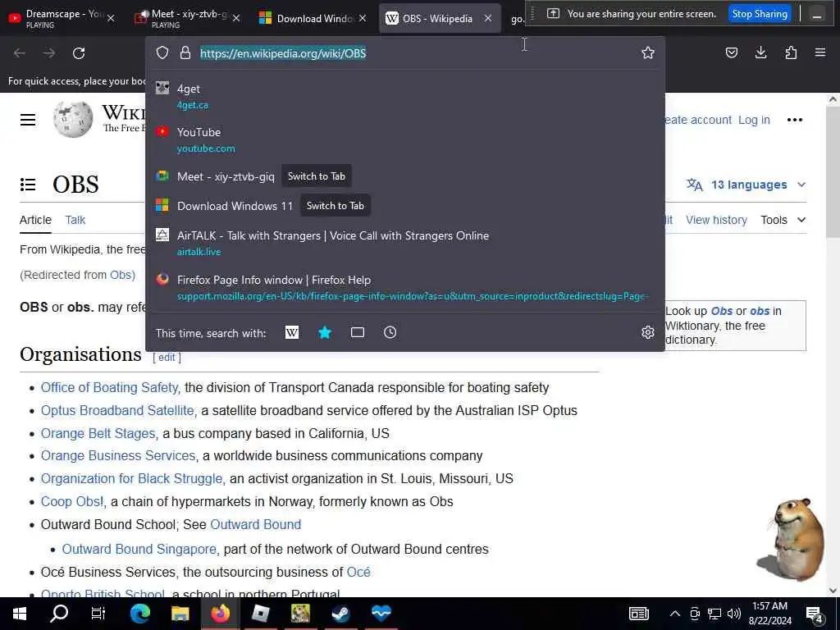The width and height of the screenshot is (840, 630).
Task: Expand the Tools dropdown
Action: point(783,220)
